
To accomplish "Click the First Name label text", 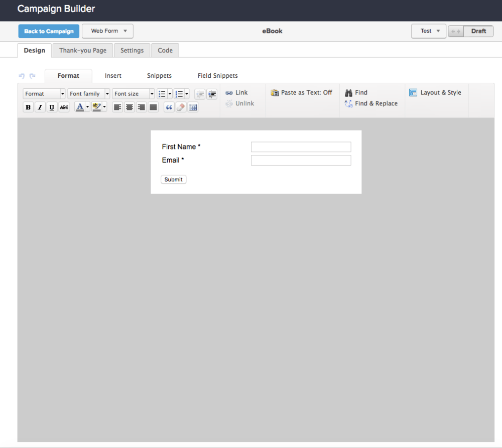I will click(x=181, y=147).
